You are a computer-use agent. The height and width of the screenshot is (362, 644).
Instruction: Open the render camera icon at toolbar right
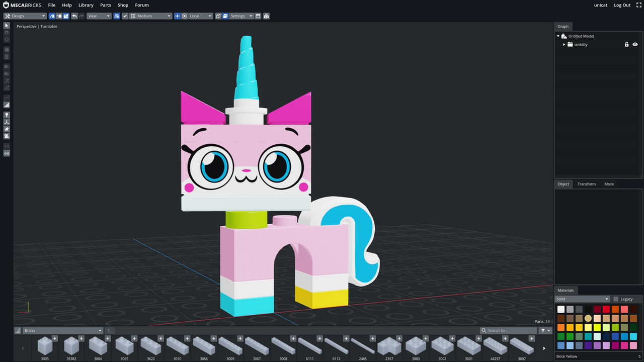click(x=266, y=16)
